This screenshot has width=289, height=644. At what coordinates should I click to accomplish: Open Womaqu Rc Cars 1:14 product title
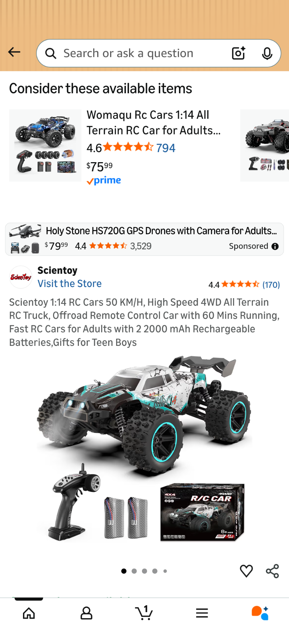(153, 123)
